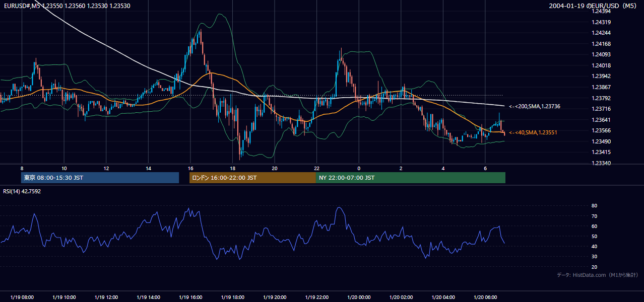Click hour tick 10 below the price chart
This screenshot has width=644, height=302.
[x=64, y=168]
